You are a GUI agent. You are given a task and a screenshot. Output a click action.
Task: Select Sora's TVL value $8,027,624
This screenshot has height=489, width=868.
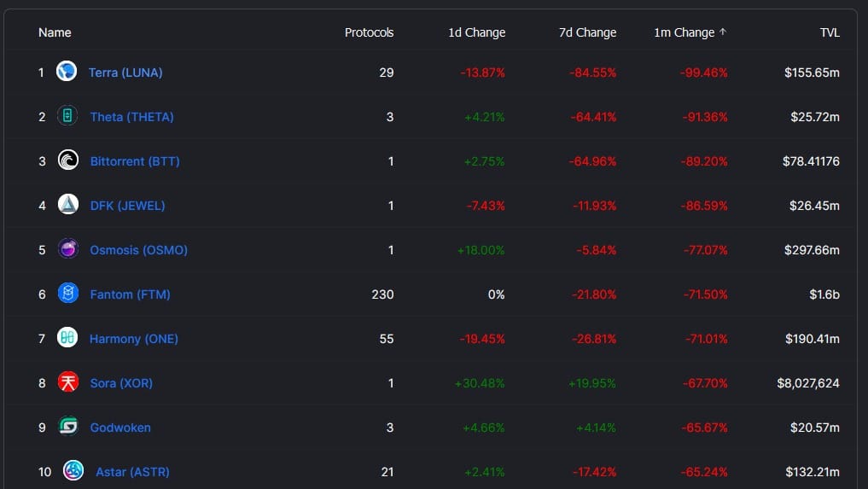coord(808,382)
